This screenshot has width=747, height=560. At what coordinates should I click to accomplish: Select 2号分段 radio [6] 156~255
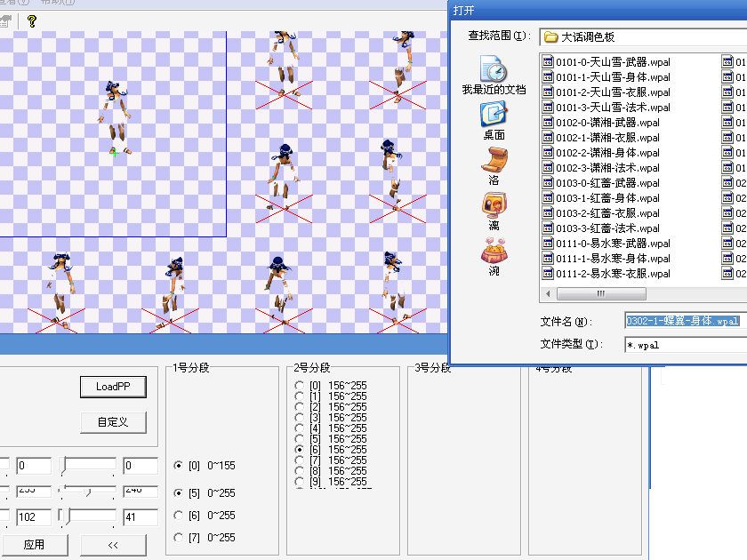point(299,450)
